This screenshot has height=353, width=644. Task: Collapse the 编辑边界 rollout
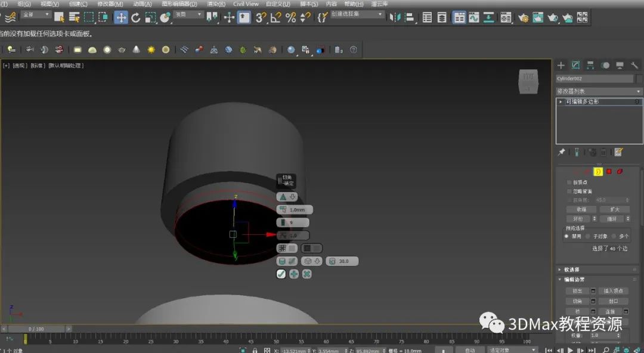coord(574,280)
